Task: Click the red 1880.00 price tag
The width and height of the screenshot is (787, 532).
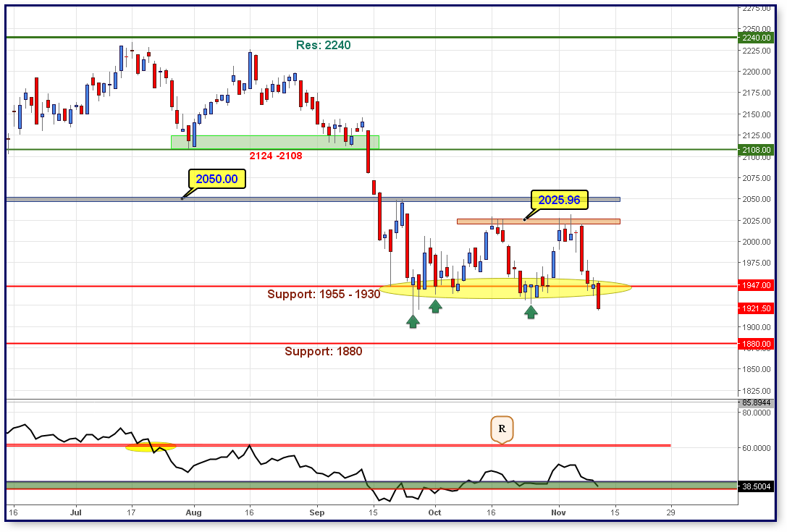Action: pos(756,344)
